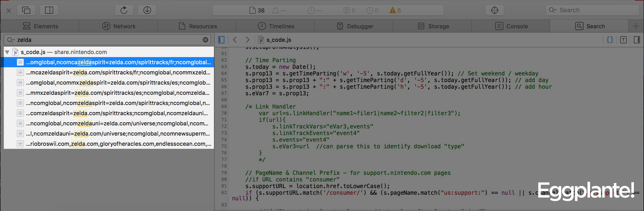
Task: Click the download web archive icon
Action: tap(147, 10)
